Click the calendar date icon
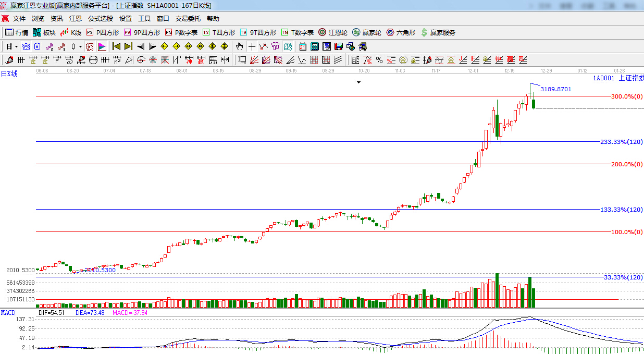Screen dimensions: 644x354 (303, 46)
